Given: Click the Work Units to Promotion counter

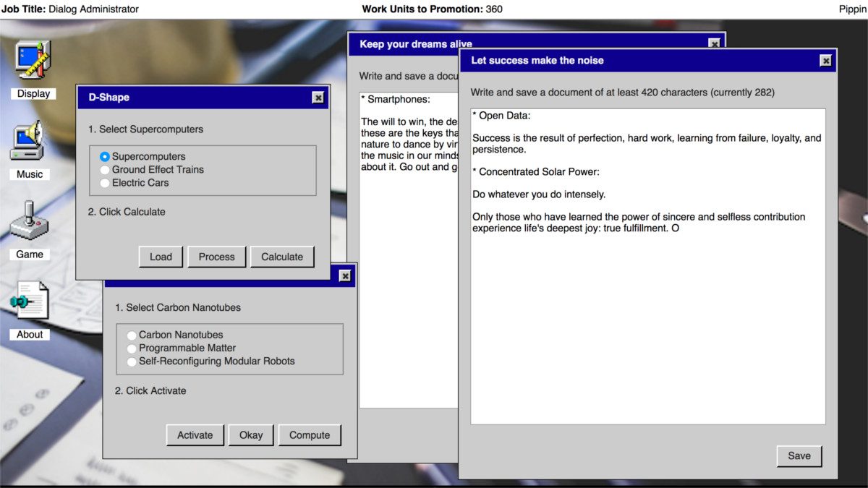Looking at the screenshot, I should click(x=432, y=9).
